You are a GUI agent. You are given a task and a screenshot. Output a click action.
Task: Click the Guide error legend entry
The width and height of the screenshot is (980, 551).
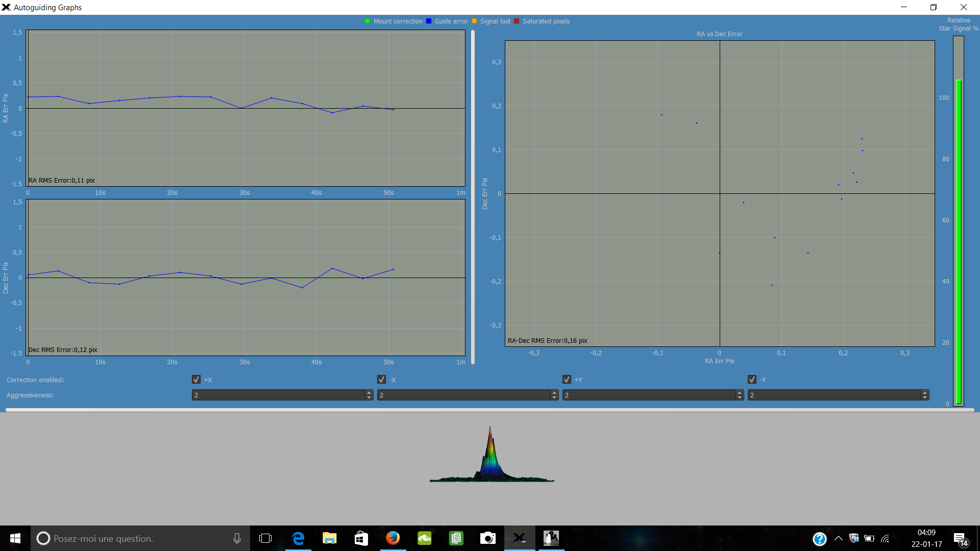pyautogui.click(x=450, y=21)
